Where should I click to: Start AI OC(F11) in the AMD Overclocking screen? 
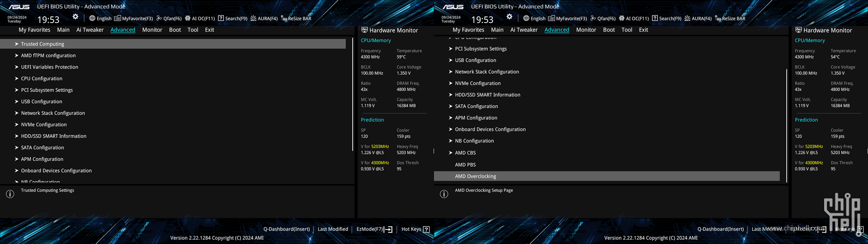click(634, 19)
